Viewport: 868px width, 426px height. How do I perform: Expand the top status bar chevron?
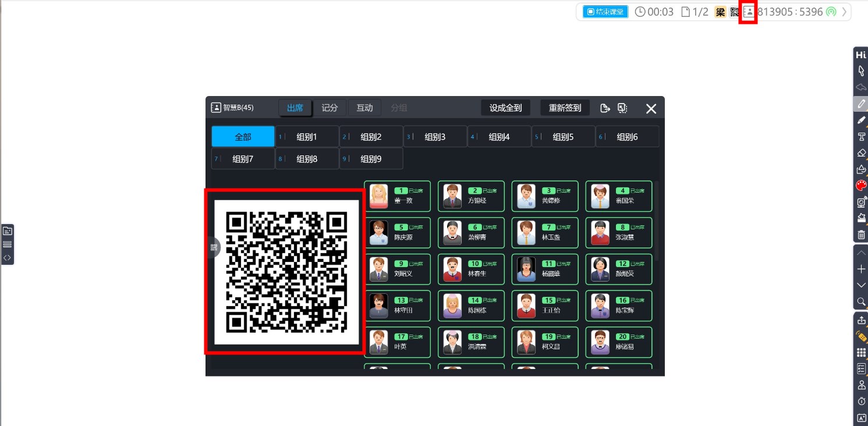click(844, 12)
